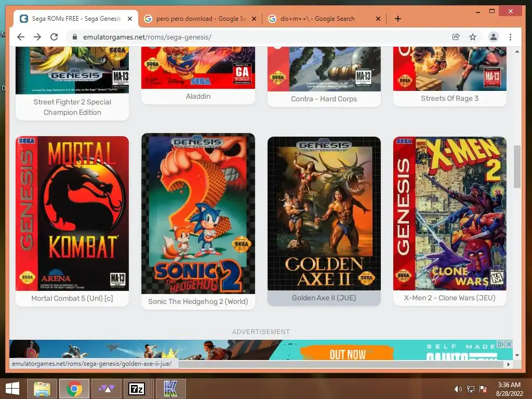
Task: Open Contra - Hard Corps title link
Action: [324, 99]
